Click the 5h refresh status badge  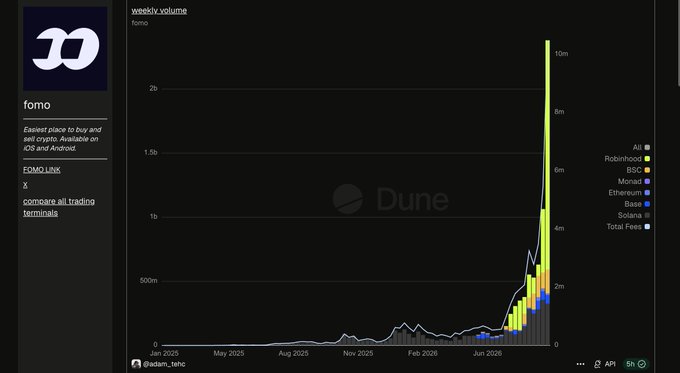pyautogui.click(x=635, y=364)
